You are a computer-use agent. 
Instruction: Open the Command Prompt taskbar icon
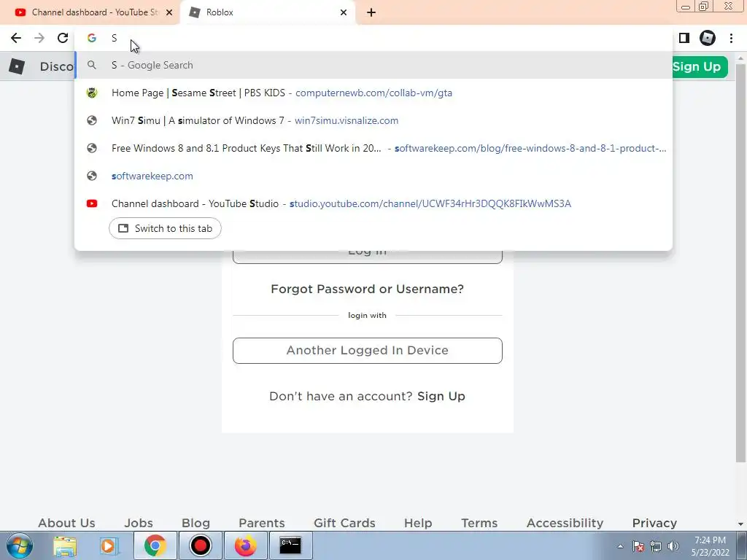click(x=290, y=545)
